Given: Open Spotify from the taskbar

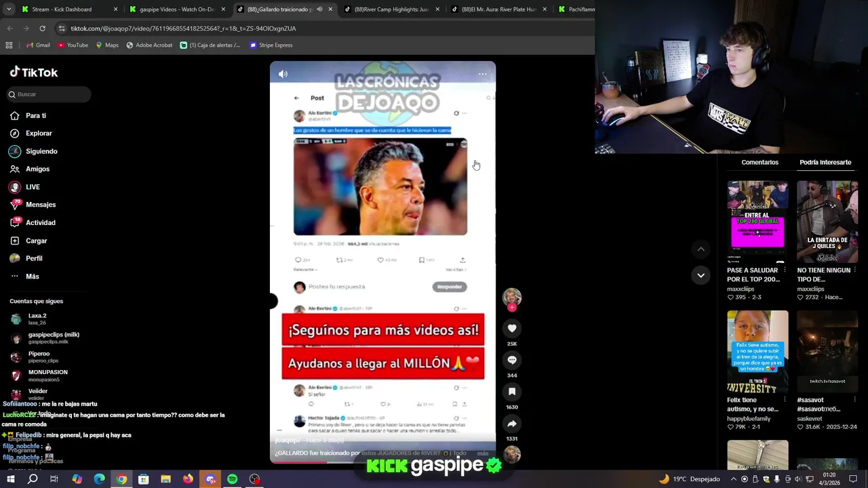Looking at the screenshot, I should click(232, 479).
